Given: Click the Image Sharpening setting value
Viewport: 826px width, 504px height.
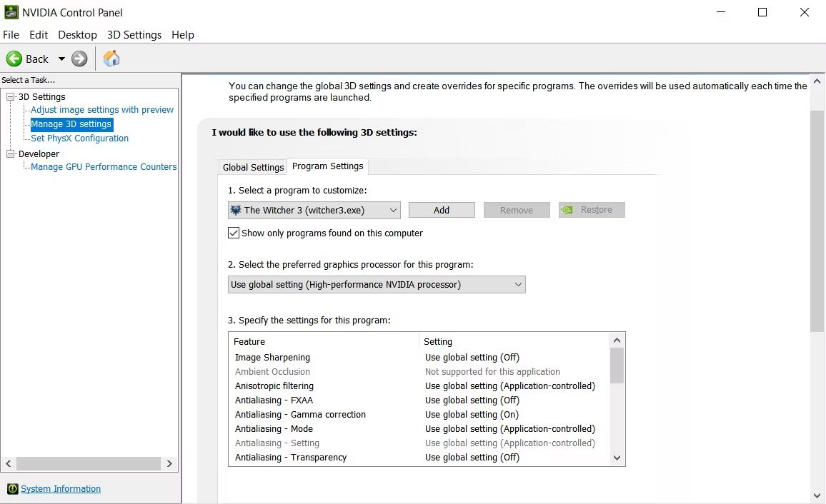Looking at the screenshot, I should 472,357.
